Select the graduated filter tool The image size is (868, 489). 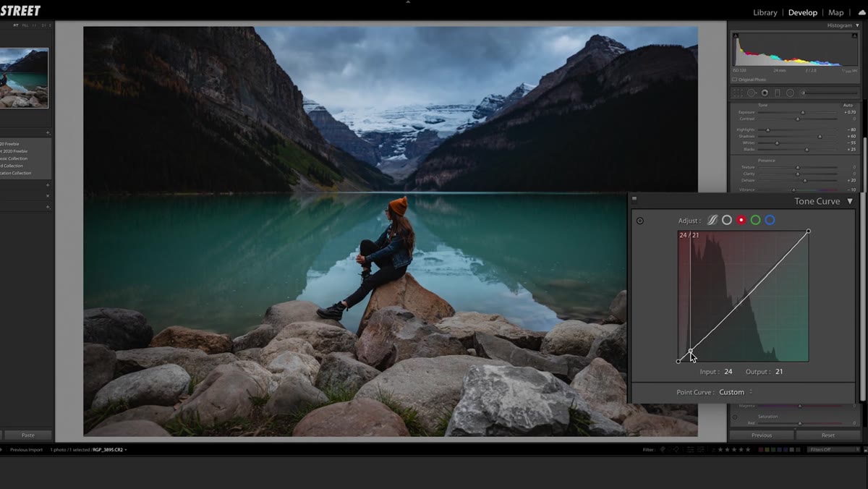[778, 93]
